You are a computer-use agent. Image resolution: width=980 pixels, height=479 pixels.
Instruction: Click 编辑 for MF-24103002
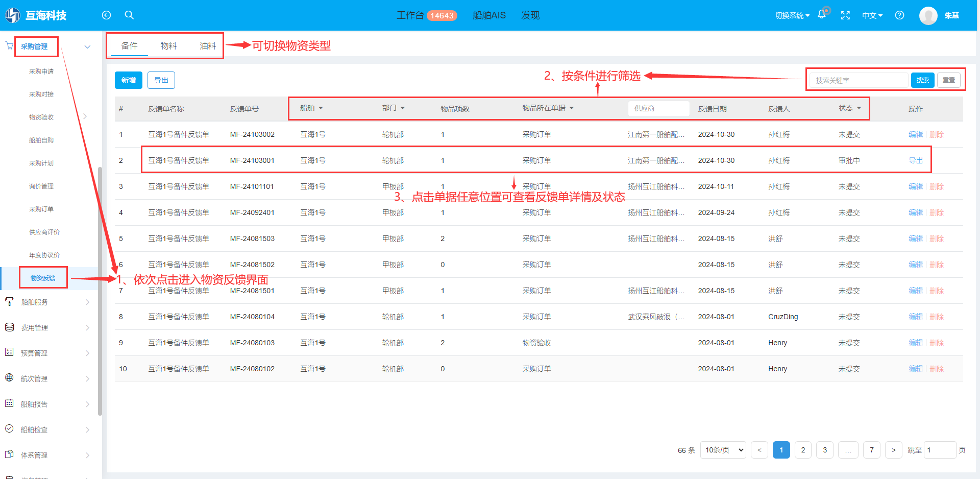(x=916, y=134)
